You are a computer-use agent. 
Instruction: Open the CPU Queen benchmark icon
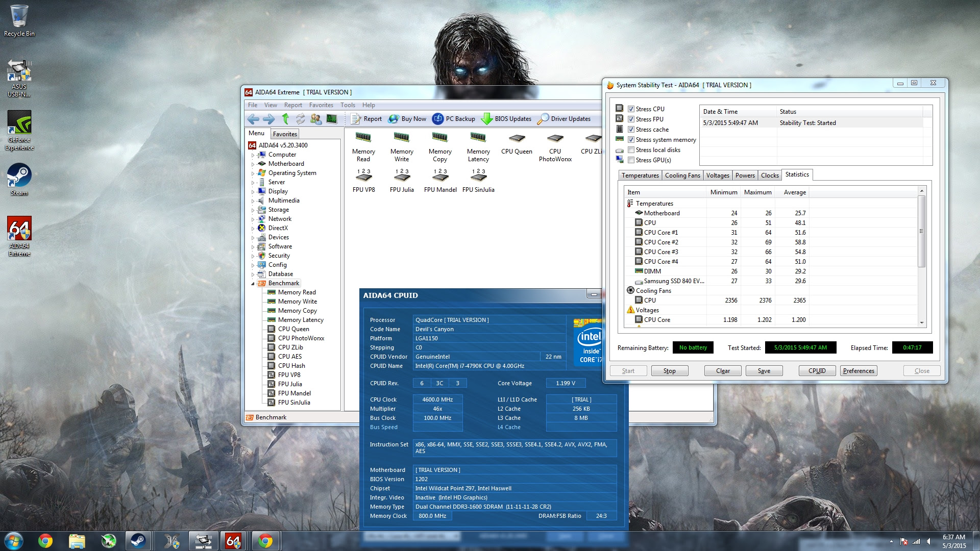(517, 143)
